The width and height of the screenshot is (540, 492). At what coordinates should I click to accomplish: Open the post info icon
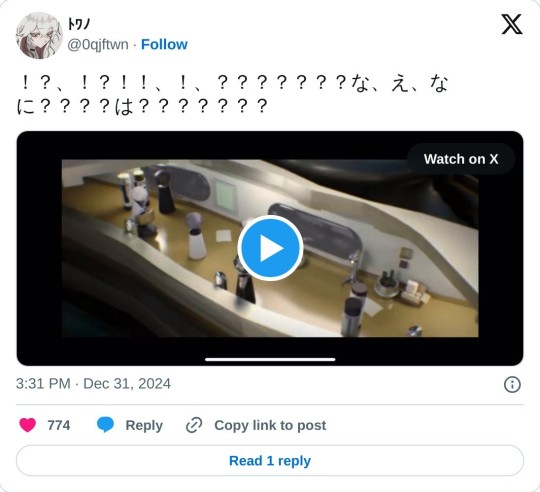coord(512,384)
